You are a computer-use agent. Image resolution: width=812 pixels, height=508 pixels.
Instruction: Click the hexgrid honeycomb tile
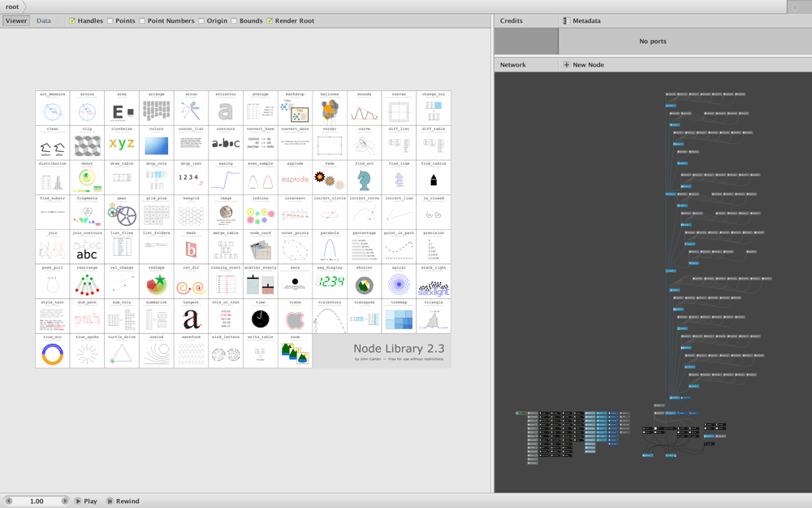coord(191,212)
